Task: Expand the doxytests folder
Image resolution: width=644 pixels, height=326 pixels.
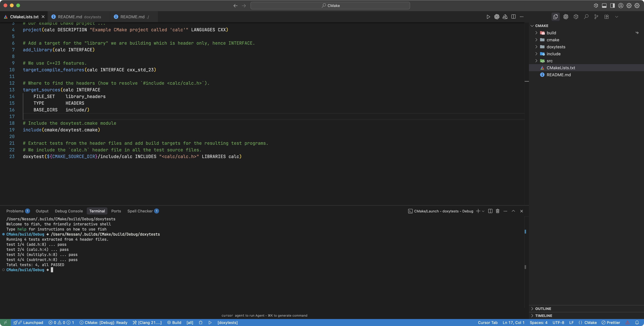Action: [555, 47]
